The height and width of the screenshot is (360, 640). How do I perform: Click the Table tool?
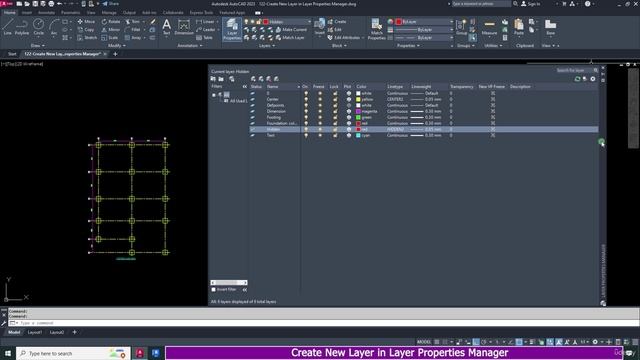204,38
